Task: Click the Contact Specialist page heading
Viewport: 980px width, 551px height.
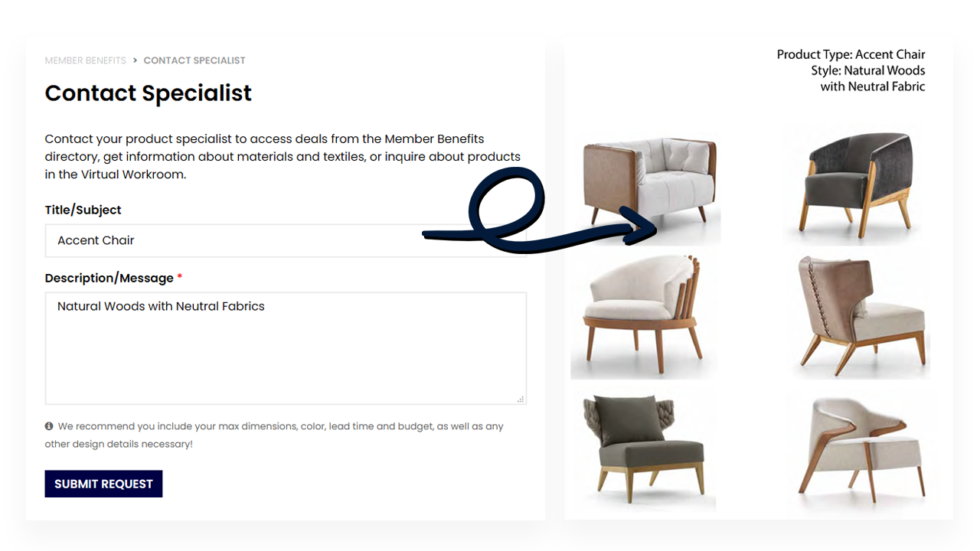Action: (x=148, y=93)
